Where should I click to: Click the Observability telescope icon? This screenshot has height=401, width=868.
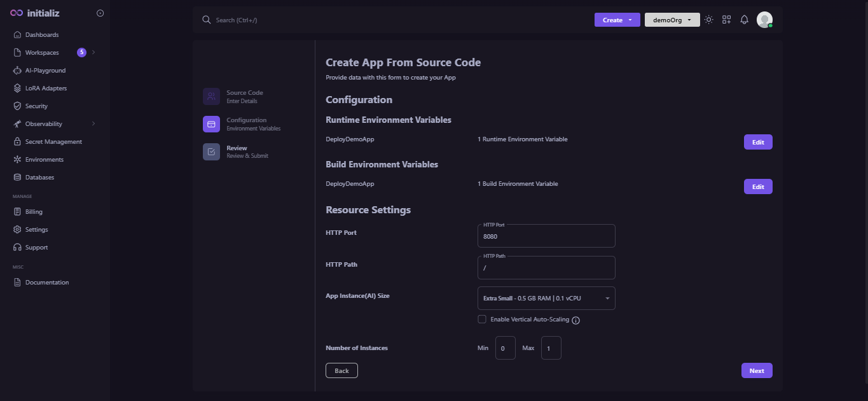point(18,124)
